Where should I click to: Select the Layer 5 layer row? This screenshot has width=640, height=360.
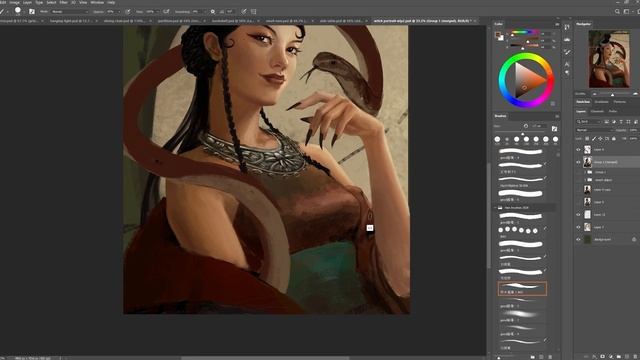point(607,202)
